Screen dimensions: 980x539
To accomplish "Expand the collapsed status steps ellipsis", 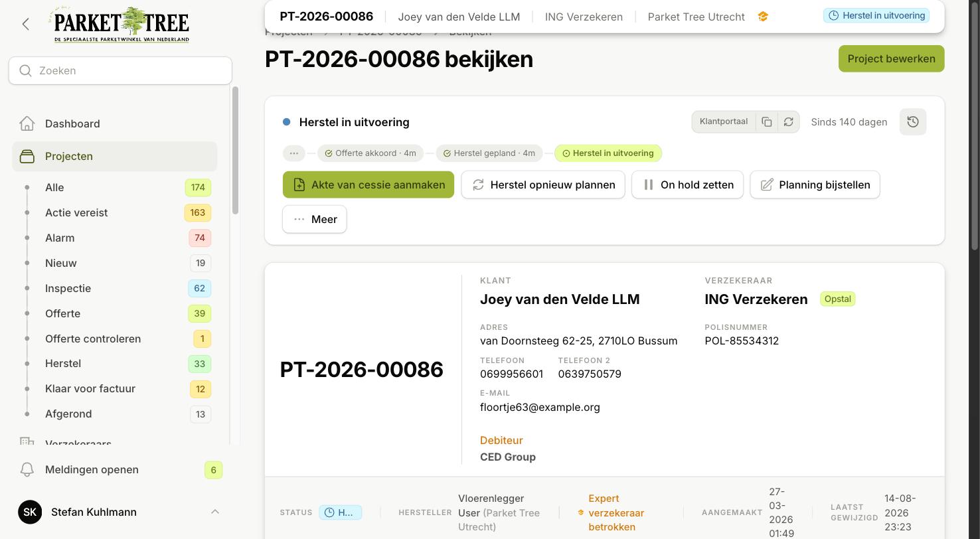I will click(x=293, y=153).
